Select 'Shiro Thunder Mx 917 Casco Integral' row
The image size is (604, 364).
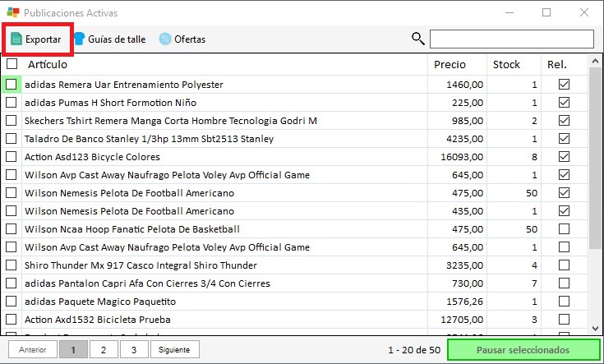tap(141, 265)
